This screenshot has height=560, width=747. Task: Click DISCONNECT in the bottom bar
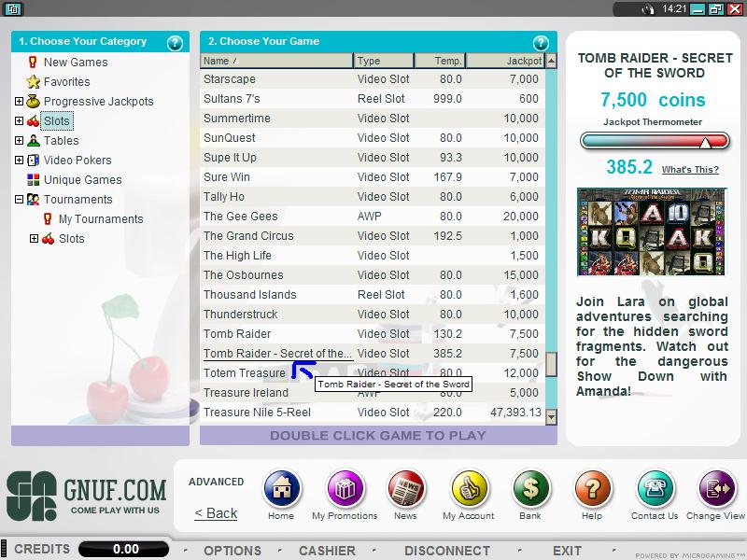pyautogui.click(x=447, y=551)
